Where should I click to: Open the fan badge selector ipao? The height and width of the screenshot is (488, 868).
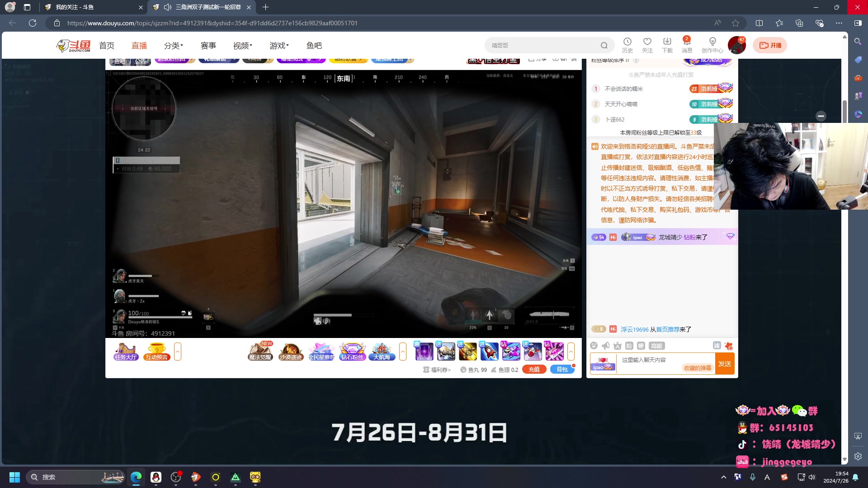point(603,364)
